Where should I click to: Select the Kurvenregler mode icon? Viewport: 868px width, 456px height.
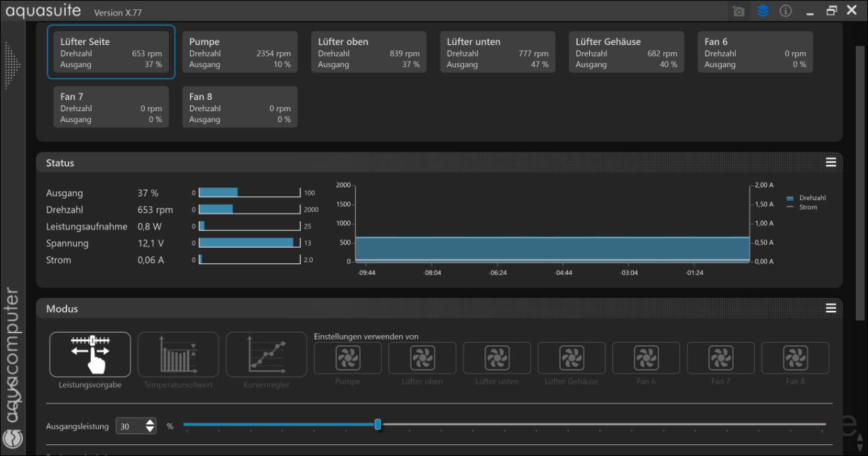tap(267, 354)
